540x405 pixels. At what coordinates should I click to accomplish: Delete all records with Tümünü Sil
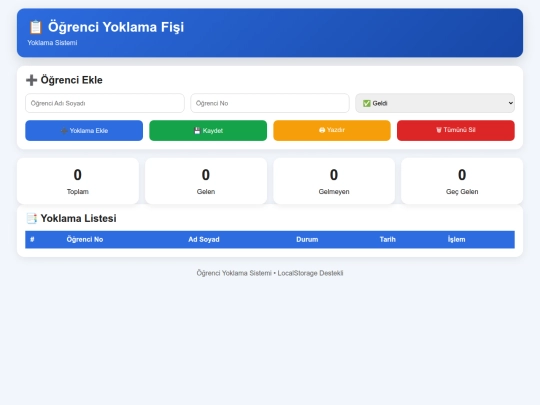pyautogui.click(x=456, y=131)
